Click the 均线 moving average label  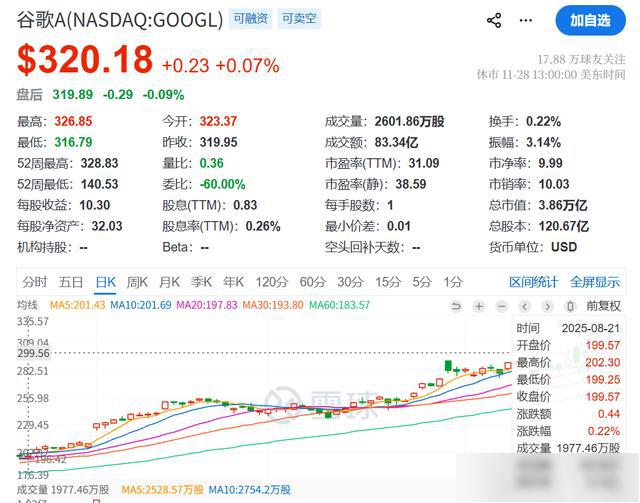tap(27, 305)
